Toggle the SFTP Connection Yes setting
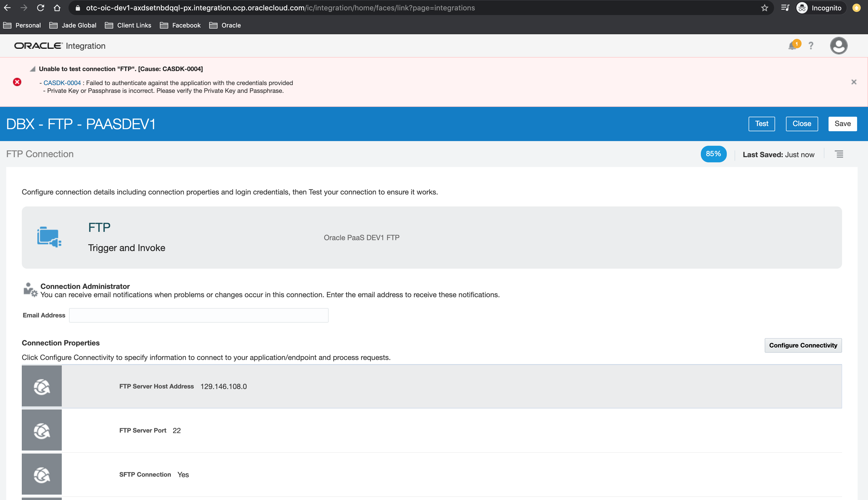 183,474
